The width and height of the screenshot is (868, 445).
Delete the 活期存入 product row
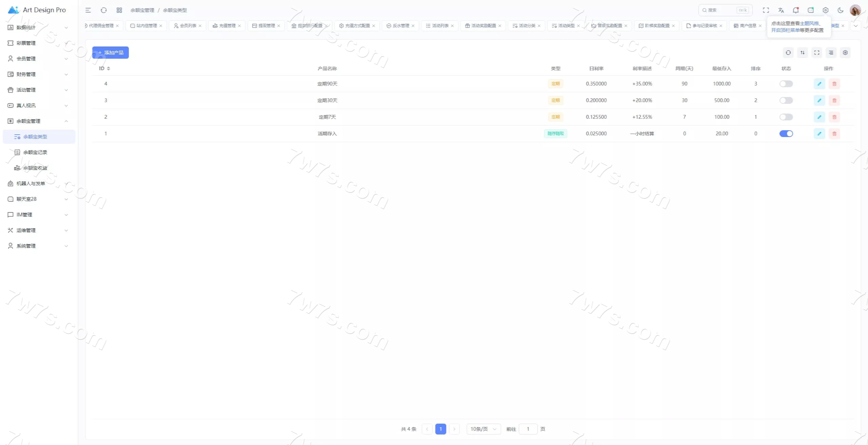tap(834, 134)
